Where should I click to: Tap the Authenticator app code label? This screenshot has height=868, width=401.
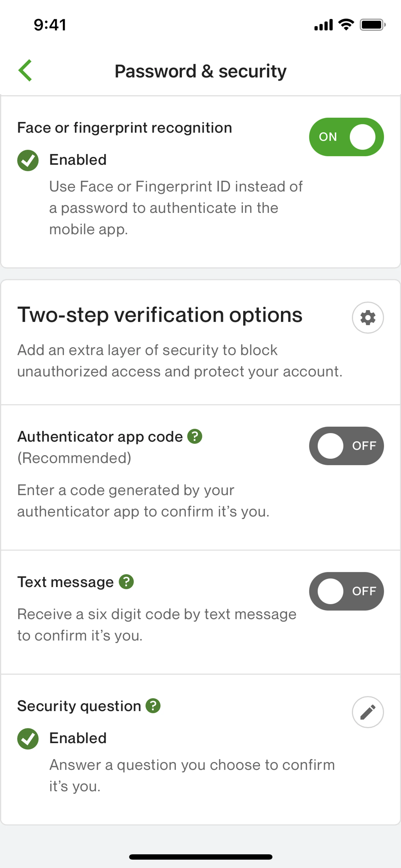pos(100,437)
